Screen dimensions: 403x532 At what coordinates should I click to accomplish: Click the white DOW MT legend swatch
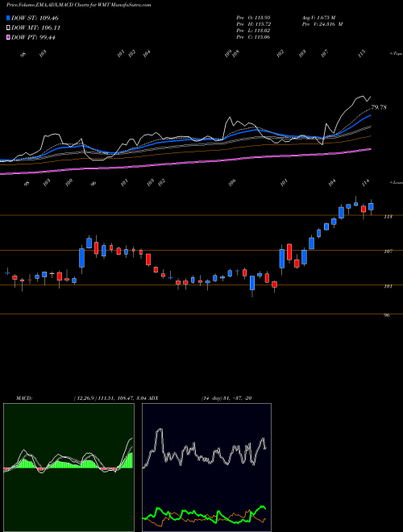(x=9, y=27)
